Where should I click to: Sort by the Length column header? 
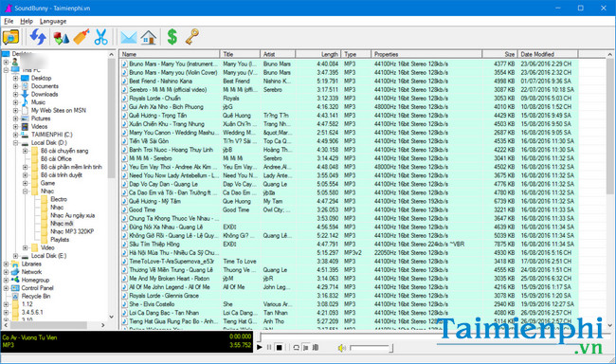coord(317,54)
